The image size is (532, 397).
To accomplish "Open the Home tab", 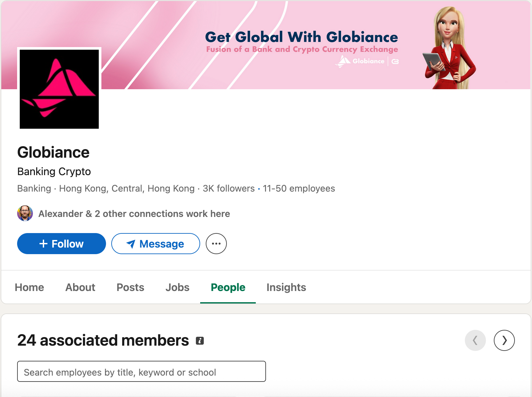I will click(29, 287).
